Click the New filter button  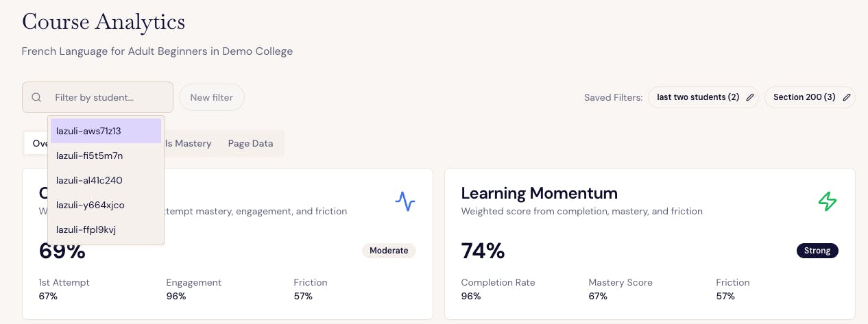pyautogui.click(x=211, y=97)
